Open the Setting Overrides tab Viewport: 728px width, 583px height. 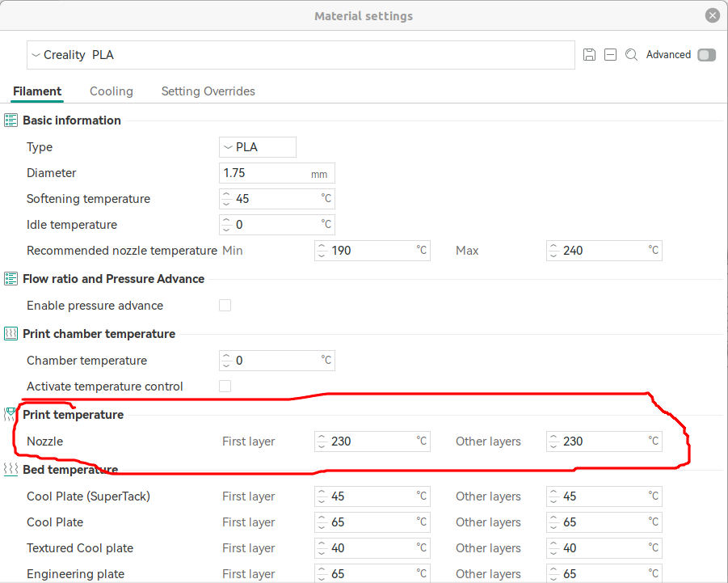point(208,91)
